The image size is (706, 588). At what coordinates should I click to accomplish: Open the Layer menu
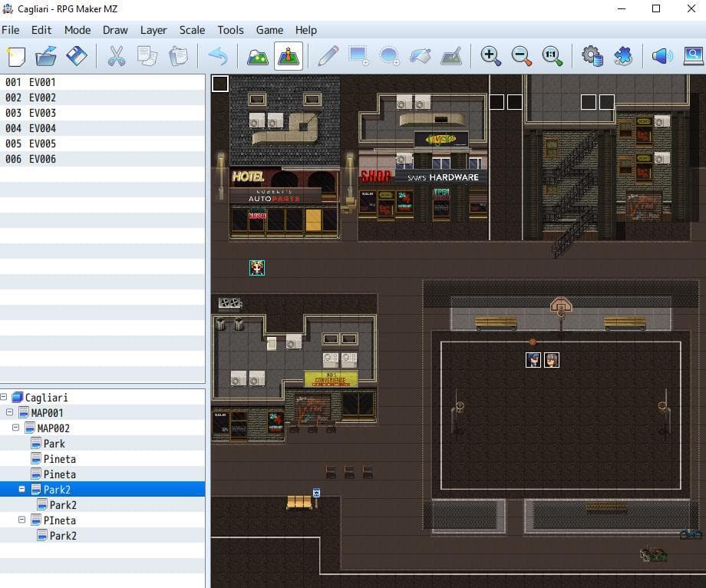tap(153, 30)
